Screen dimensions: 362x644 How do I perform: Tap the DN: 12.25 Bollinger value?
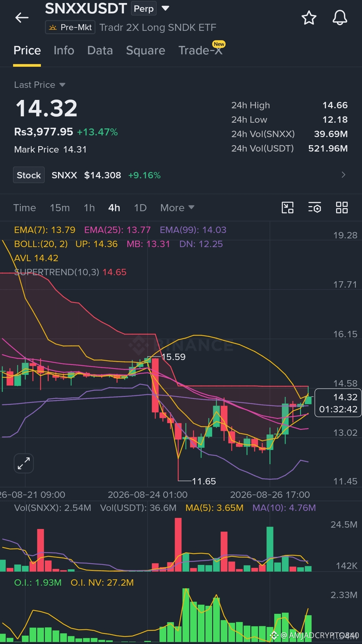coord(201,244)
